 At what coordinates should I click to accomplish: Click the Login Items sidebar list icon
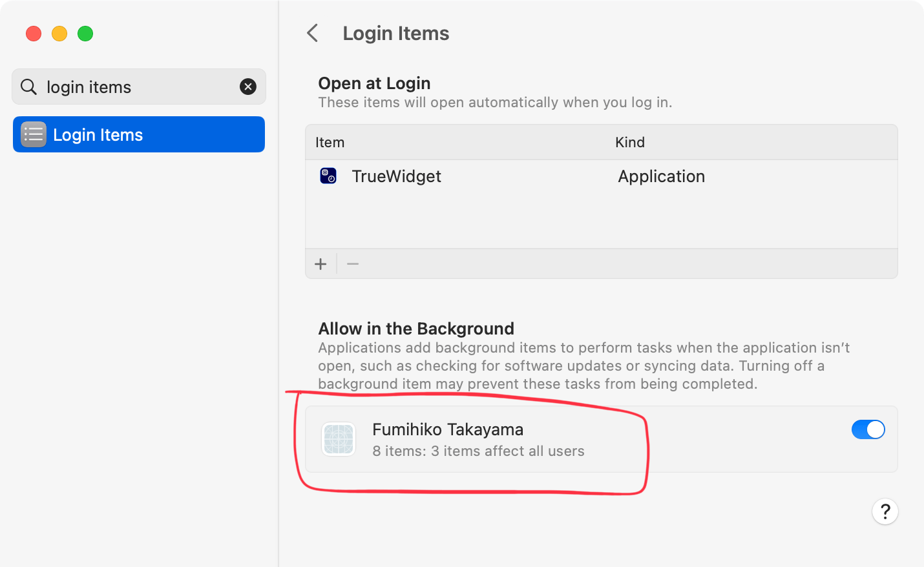34,134
